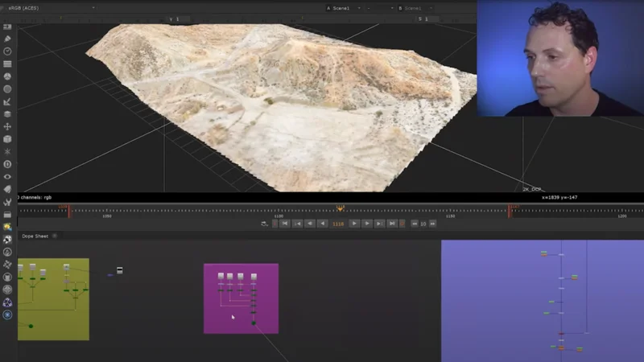The image size is (644, 362).
Task: Open the purple triangle plugin toolbar icon
Action: (x=7, y=302)
